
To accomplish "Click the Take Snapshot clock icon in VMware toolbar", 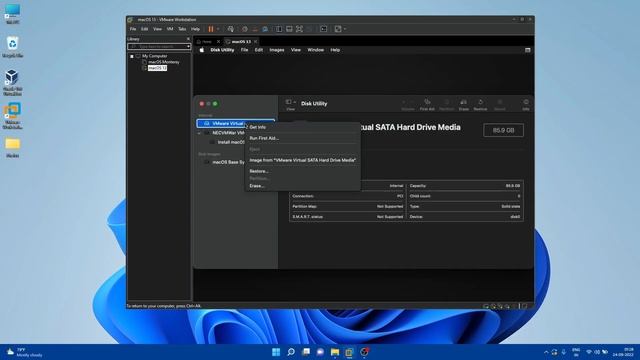I will coord(245,29).
